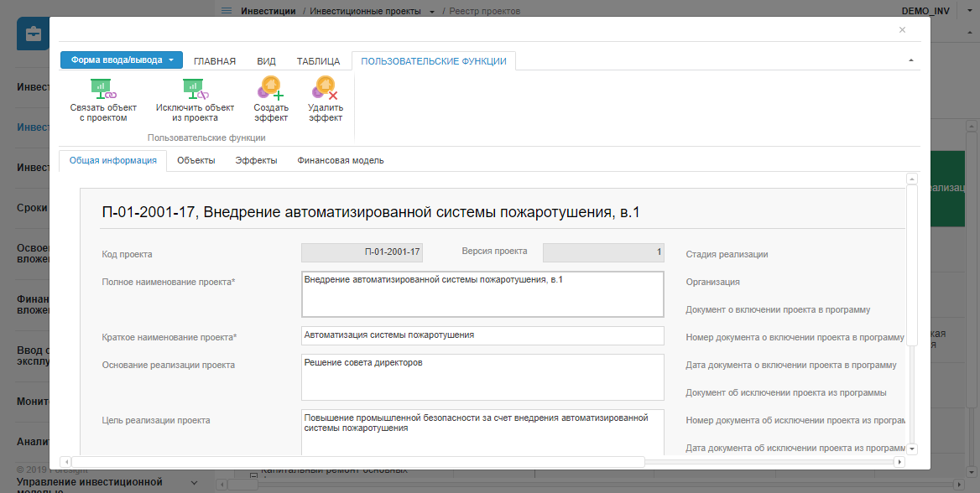Click the project title heading П-01-2001-17
The height and width of the screenshot is (493, 980).
[x=371, y=212]
